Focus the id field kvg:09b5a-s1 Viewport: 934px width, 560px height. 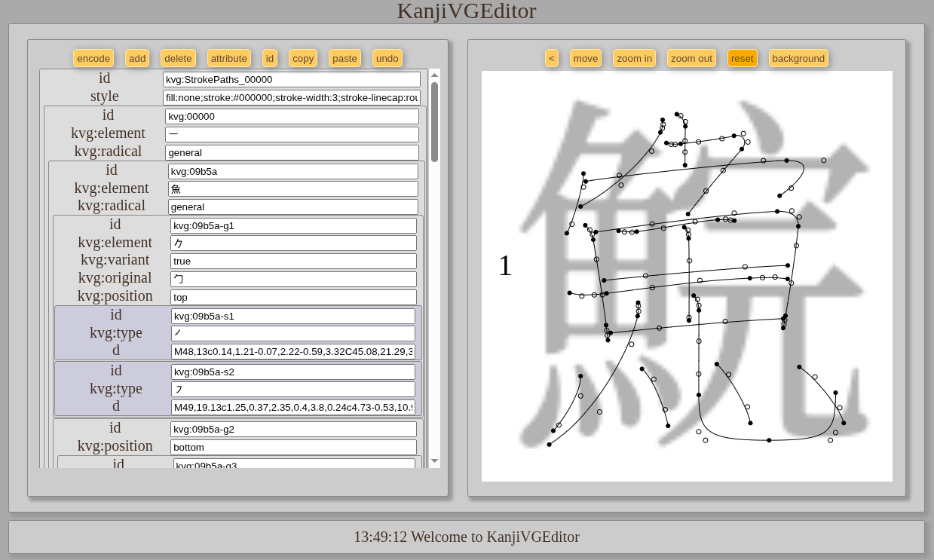click(293, 316)
